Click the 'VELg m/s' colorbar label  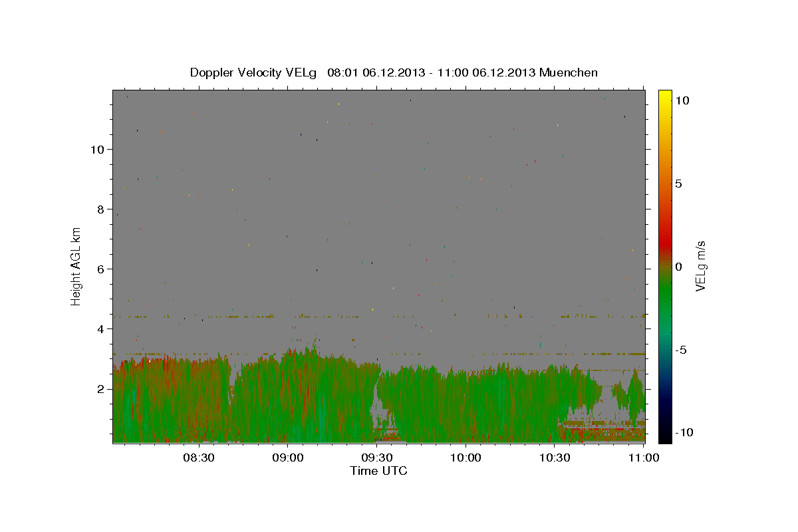point(700,266)
